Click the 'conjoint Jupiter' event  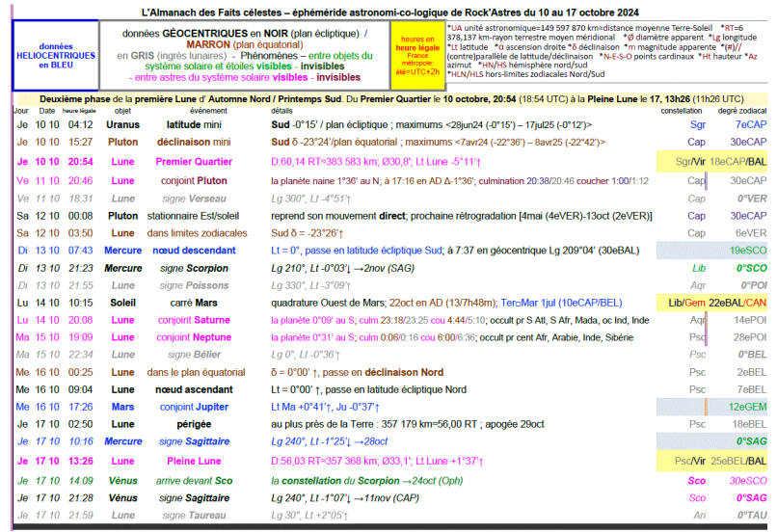click(194, 407)
